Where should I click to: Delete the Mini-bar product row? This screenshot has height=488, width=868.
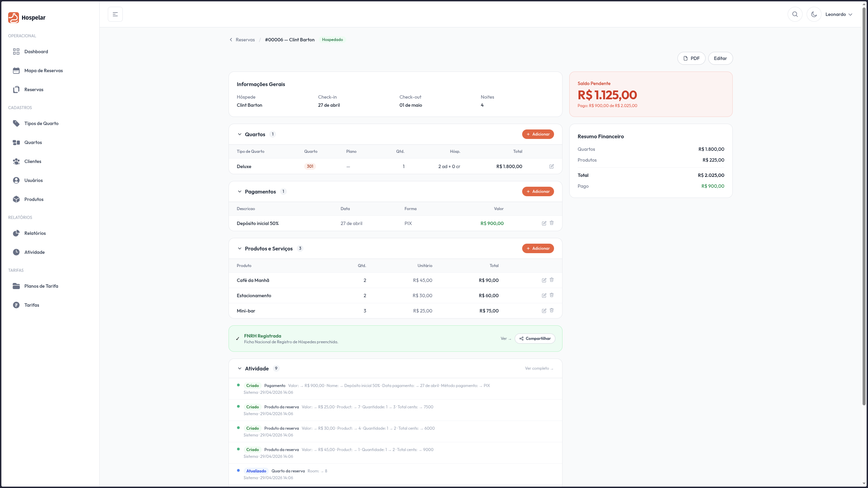click(x=552, y=310)
